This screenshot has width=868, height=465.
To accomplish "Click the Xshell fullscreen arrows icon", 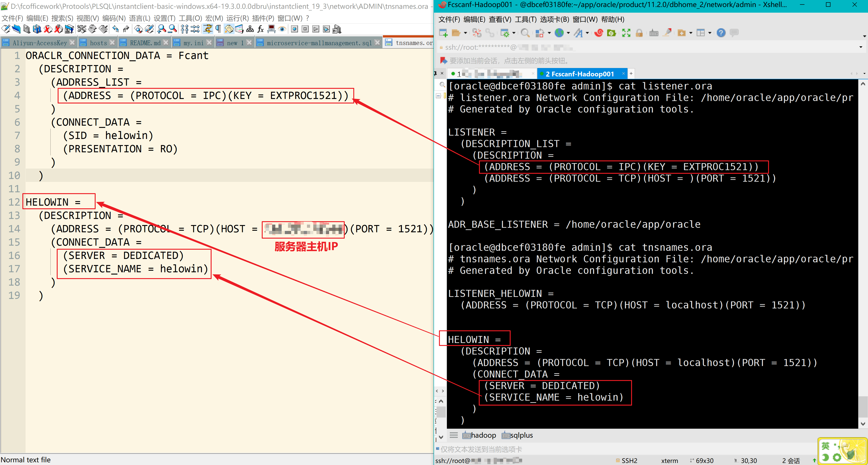I will [626, 33].
